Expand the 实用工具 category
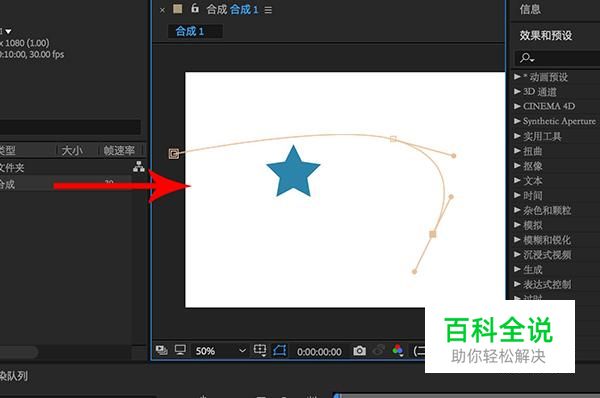The height and width of the screenshot is (398, 600). click(x=517, y=136)
